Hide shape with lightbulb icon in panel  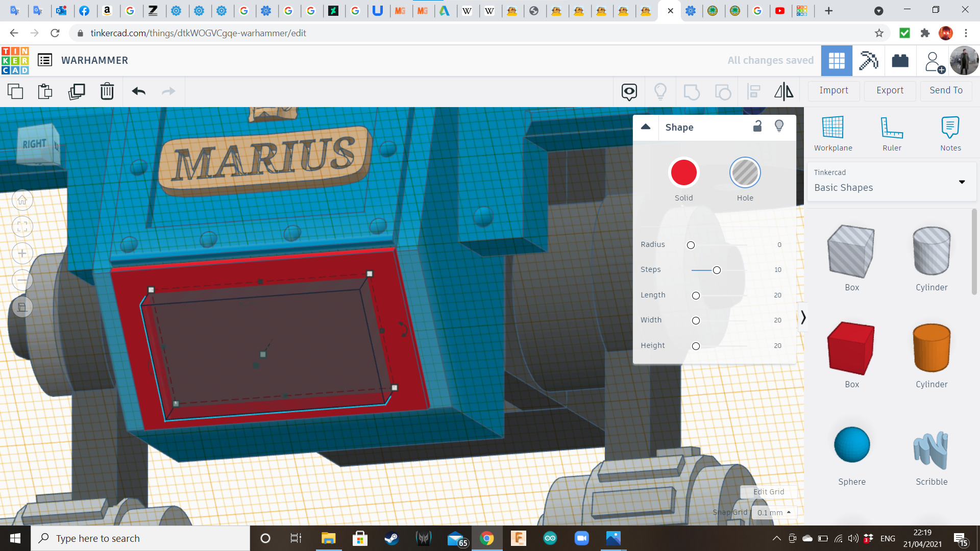779,127
